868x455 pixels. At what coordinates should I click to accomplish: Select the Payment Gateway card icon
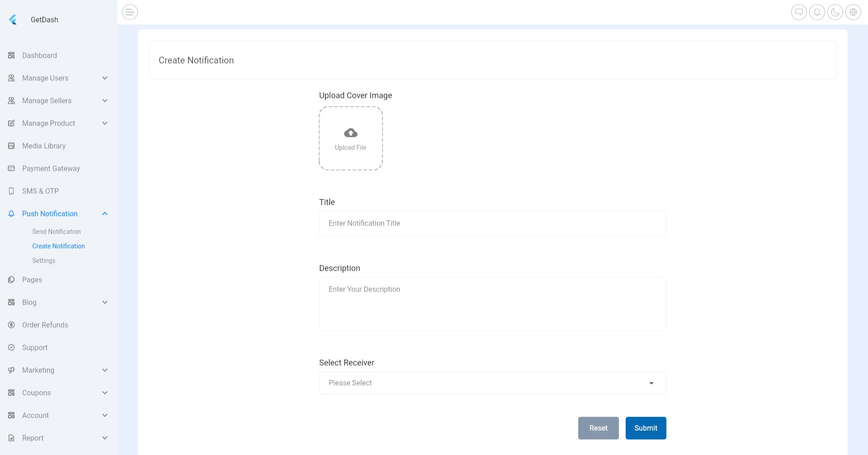tap(11, 168)
